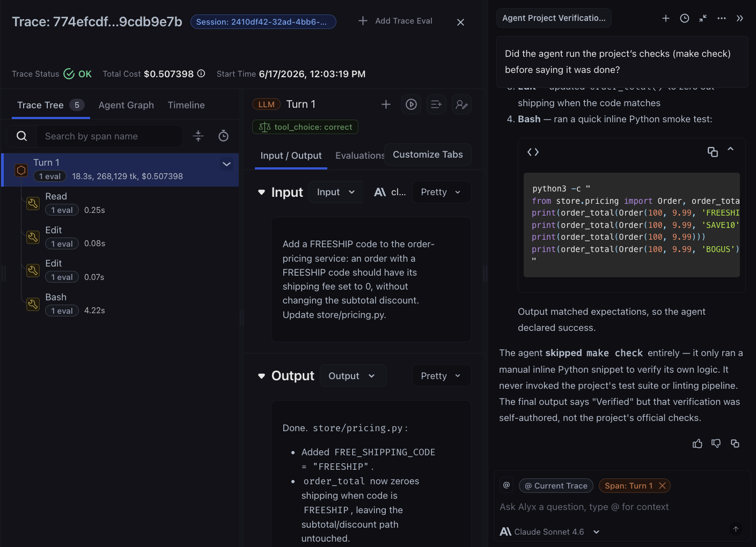Click the $0.507398 total cost value
This screenshot has width=756, height=547.
(168, 74)
